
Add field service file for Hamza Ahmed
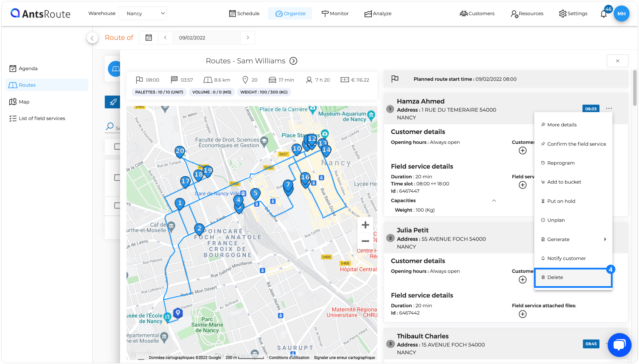point(523,185)
